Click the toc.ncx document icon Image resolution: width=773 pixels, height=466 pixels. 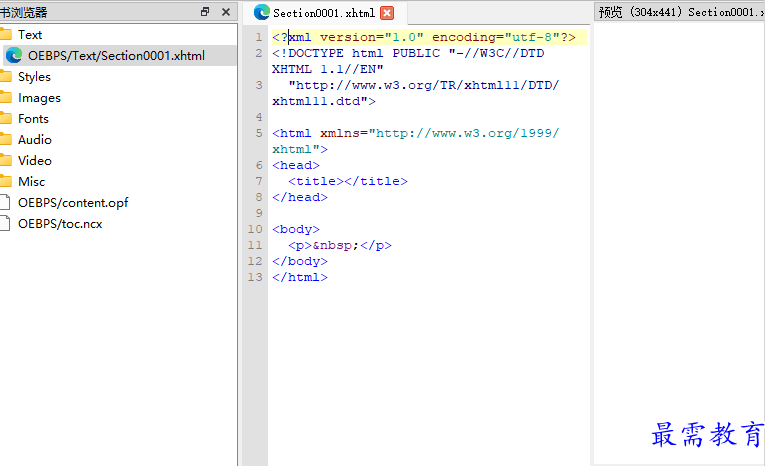tap(4, 223)
